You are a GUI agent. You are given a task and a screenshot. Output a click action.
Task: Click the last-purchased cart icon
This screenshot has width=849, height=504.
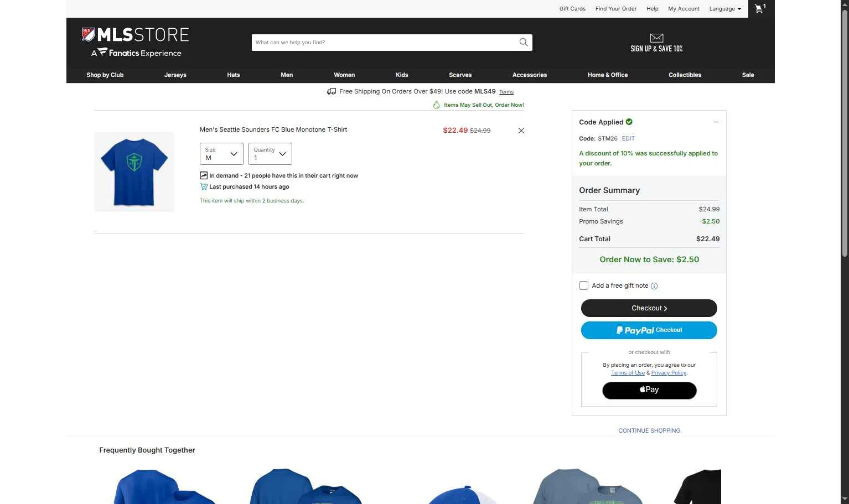(x=204, y=186)
